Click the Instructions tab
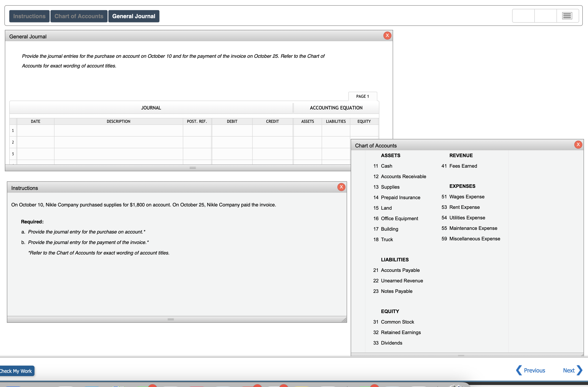The height and width of the screenshot is (387, 588). 29,16
